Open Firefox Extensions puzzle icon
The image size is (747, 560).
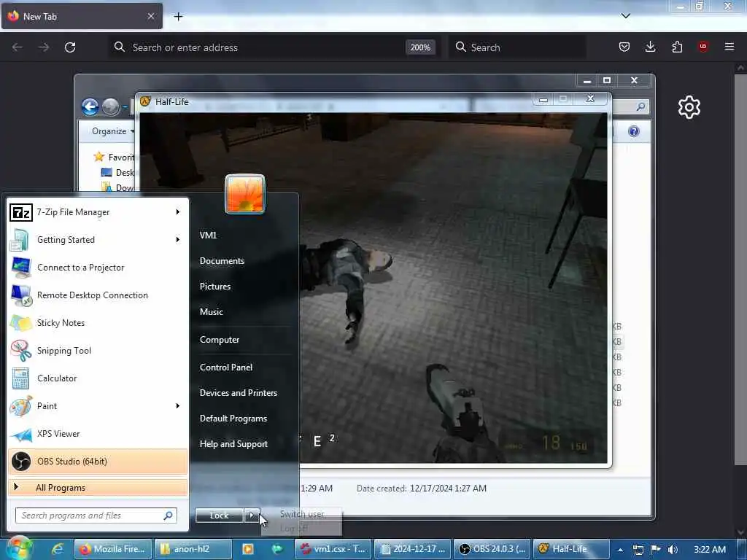click(x=677, y=47)
